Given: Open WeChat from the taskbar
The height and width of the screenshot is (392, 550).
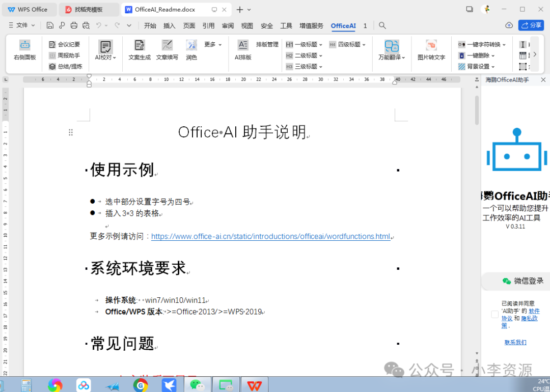Looking at the screenshot, I should pyautogui.click(x=197, y=385).
